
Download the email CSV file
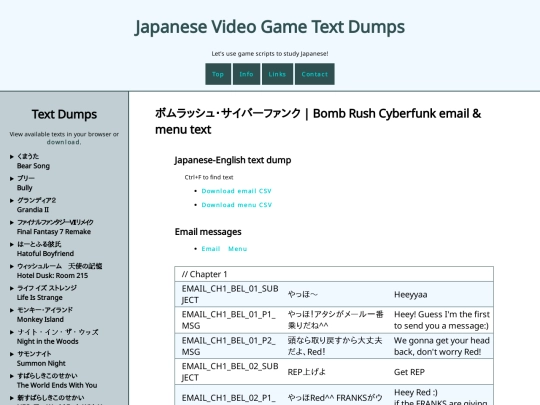point(237,191)
